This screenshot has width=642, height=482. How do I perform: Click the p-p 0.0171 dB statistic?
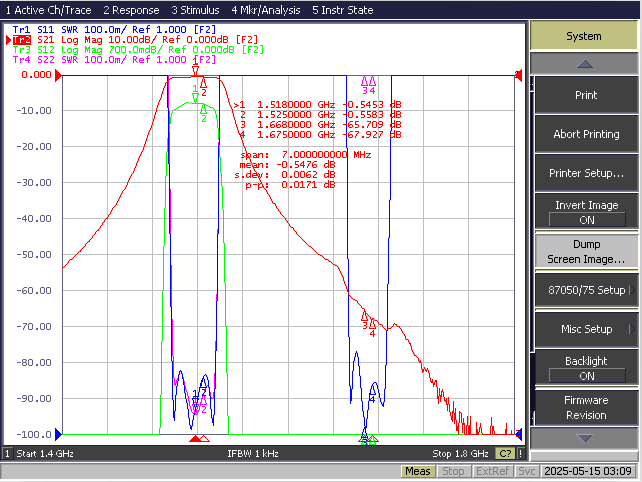[290, 185]
